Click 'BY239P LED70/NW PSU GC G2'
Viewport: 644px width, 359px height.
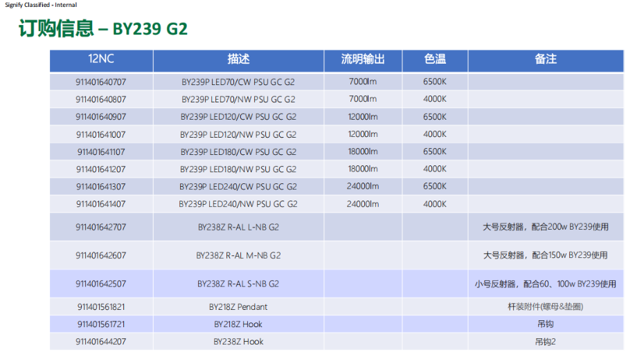pos(238,100)
